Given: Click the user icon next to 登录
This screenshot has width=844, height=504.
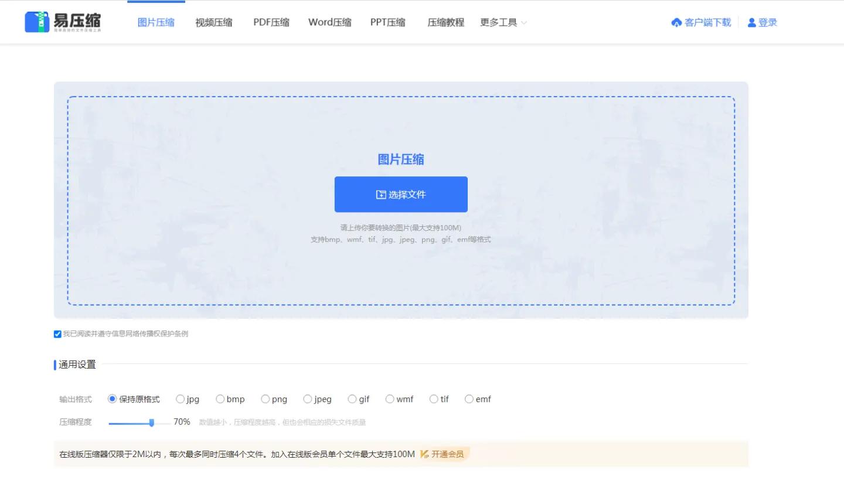Looking at the screenshot, I should click(x=751, y=22).
